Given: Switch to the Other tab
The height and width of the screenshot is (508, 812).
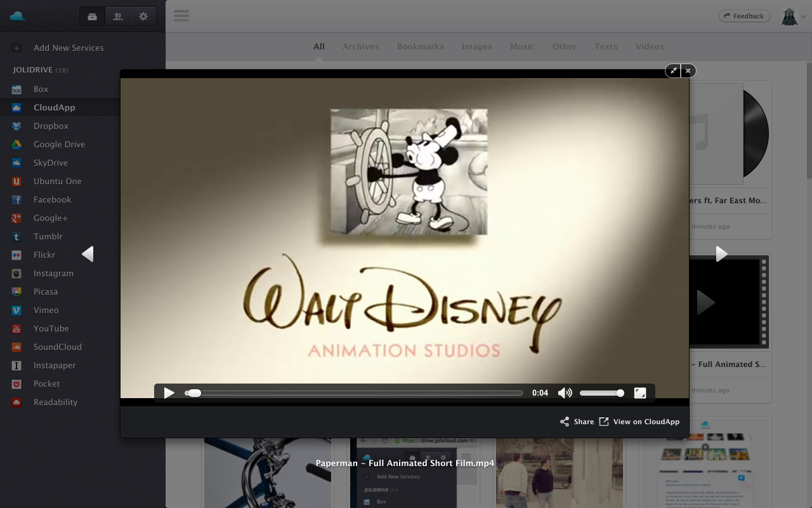Looking at the screenshot, I should click(x=565, y=46).
